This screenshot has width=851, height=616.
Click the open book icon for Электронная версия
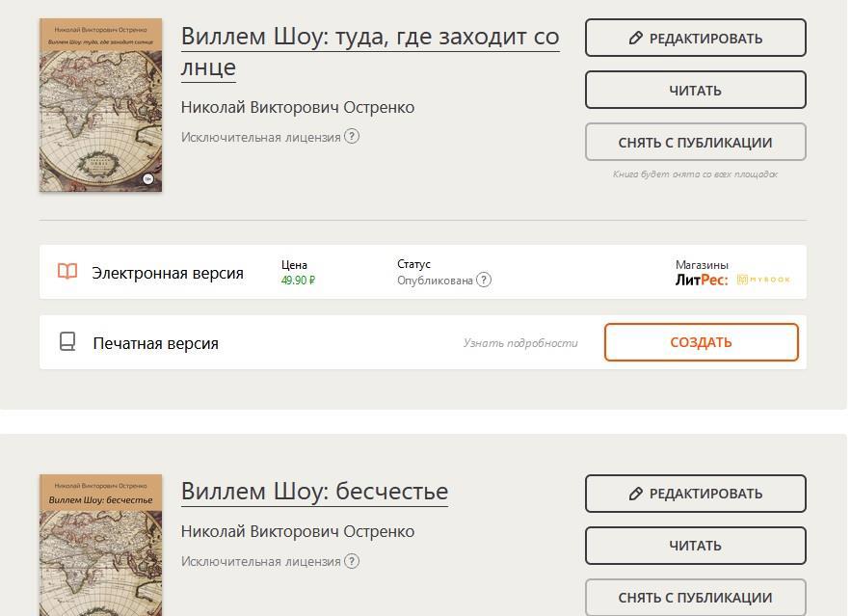67,272
